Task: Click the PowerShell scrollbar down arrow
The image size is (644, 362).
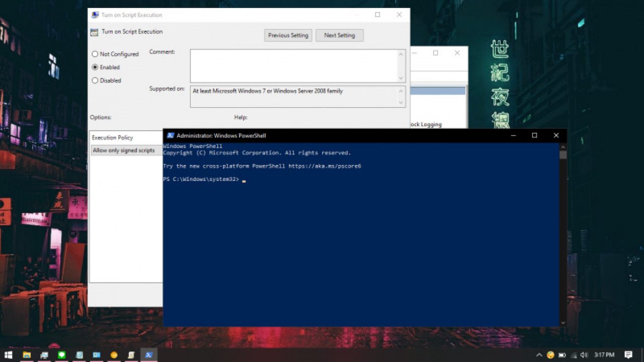Action: [x=563, y=323]
